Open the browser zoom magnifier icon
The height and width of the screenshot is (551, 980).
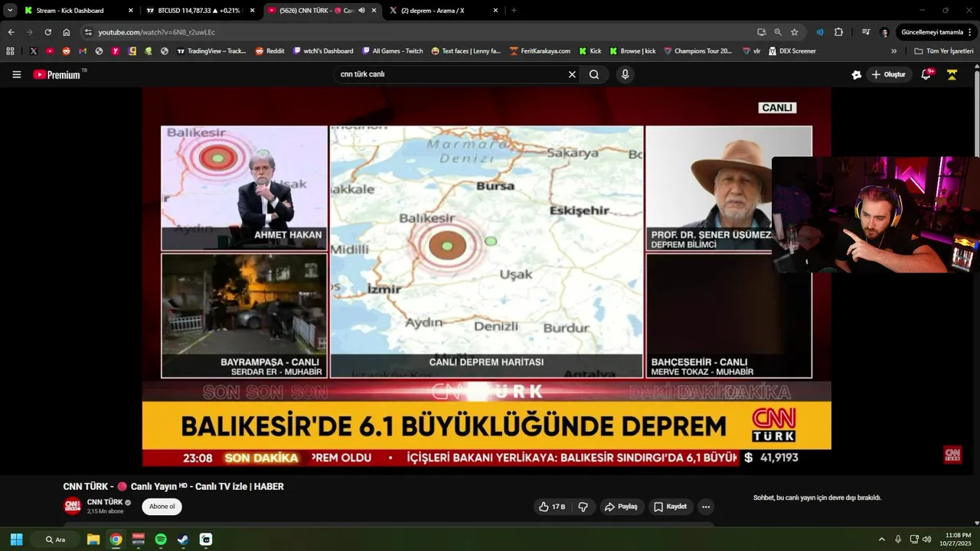click(x=778, y=32)
